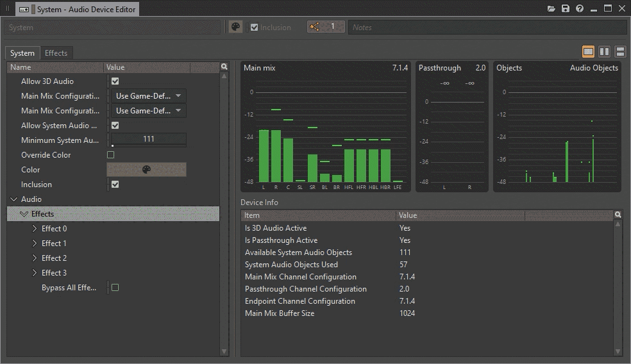Toggle the Inclusion property checkbox in list

[x=115, y=184]
